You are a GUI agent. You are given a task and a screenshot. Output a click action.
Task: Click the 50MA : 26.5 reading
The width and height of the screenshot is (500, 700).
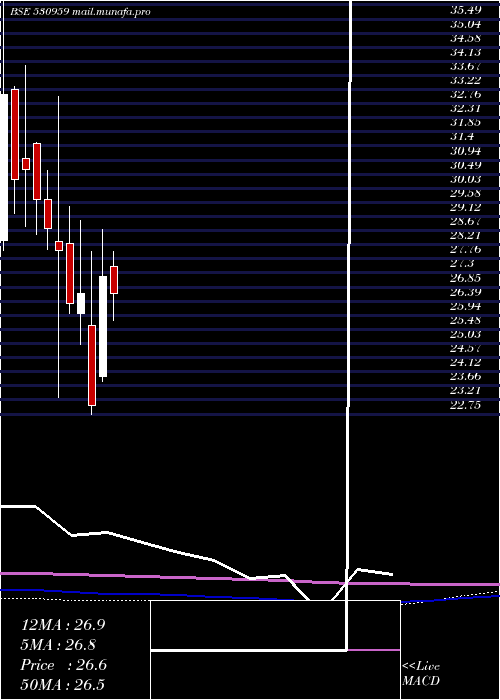point(62,685)
